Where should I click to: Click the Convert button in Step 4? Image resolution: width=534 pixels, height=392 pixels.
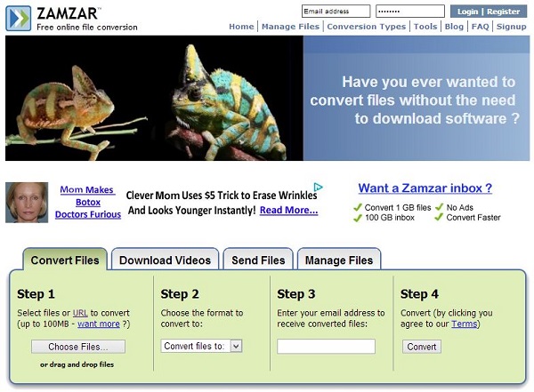click(x=422, y=347)
